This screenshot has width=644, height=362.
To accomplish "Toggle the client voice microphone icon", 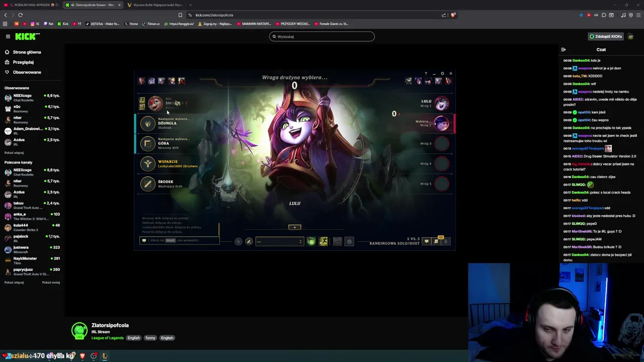I will tap(446, 241).
